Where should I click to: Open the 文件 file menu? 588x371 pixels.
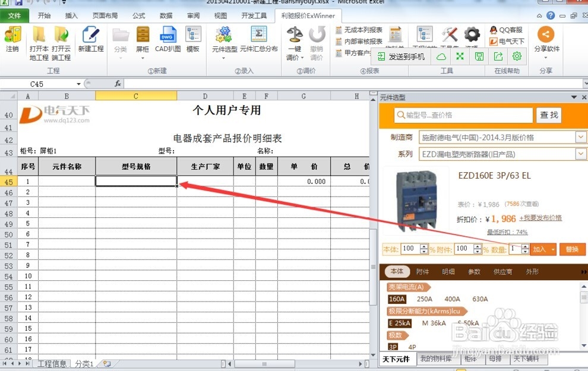point(14,15)
